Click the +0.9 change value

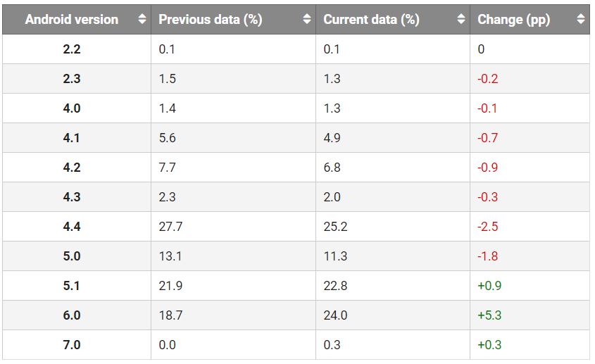489,286
